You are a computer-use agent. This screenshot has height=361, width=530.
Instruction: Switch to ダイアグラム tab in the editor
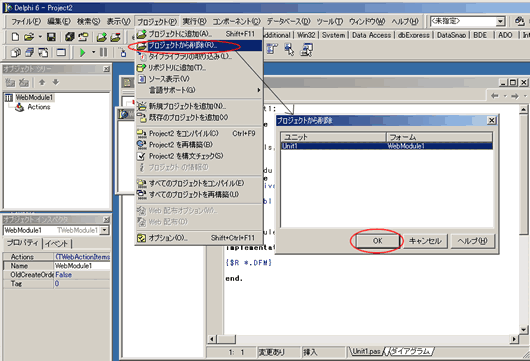411,352
